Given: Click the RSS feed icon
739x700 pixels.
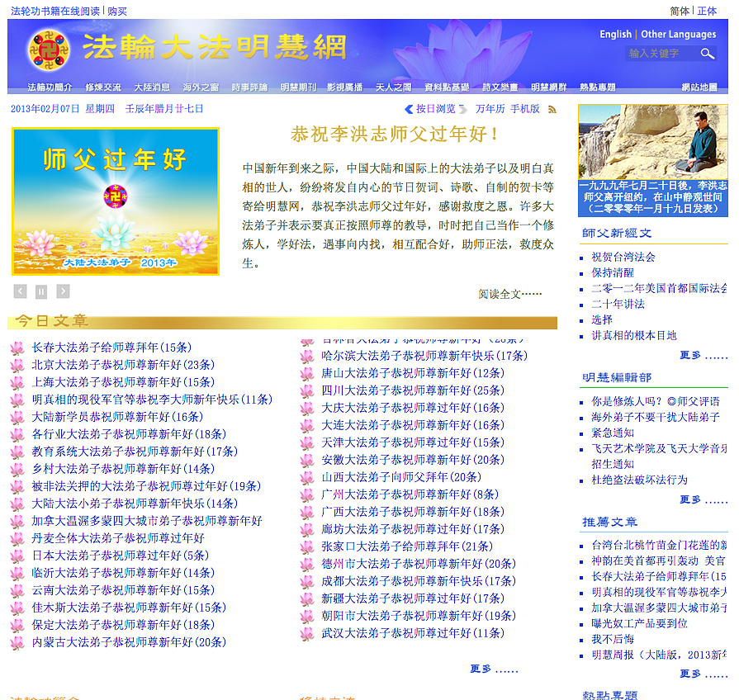Looking at the screenshot, I should point(552,109).
